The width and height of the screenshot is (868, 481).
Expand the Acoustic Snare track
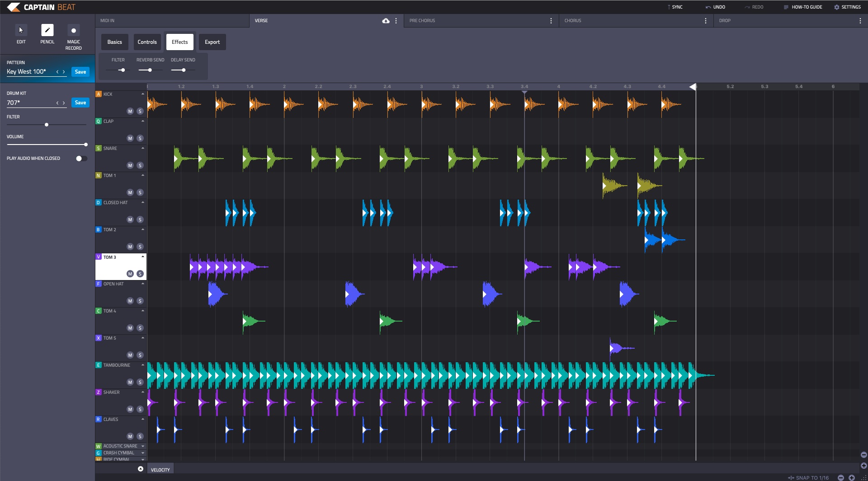point(143,446)
